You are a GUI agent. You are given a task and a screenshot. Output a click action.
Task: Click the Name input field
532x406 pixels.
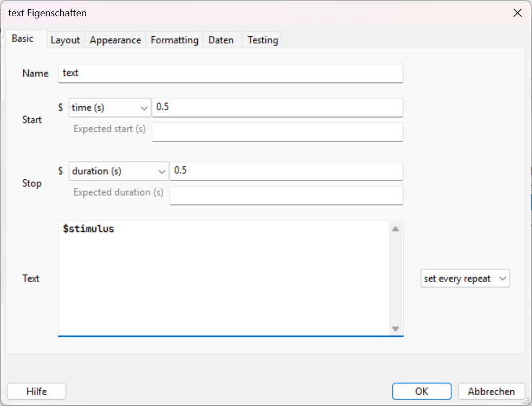tap(230, 73)
